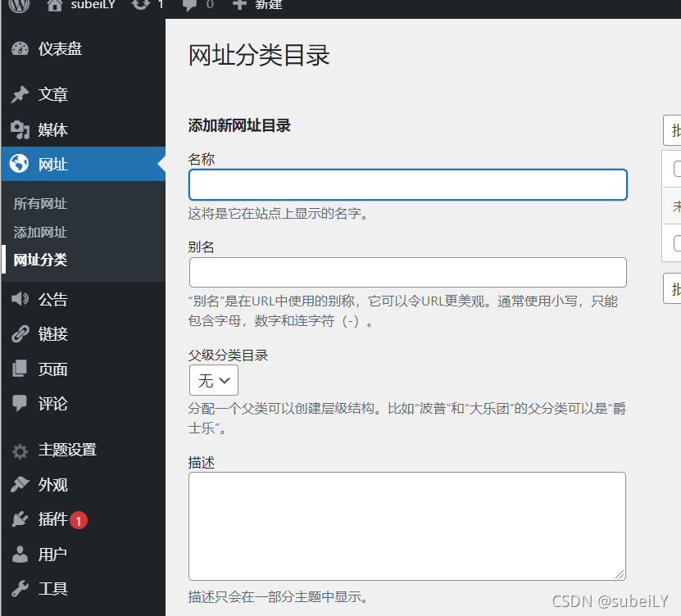Screen dimensions: 681x616
Task: Click the red plugin update badge
Action: [x=79, y=520]
